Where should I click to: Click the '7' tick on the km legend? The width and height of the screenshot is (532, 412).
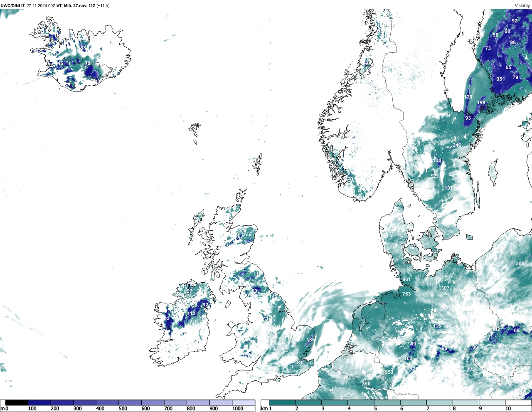pos(428,409)
